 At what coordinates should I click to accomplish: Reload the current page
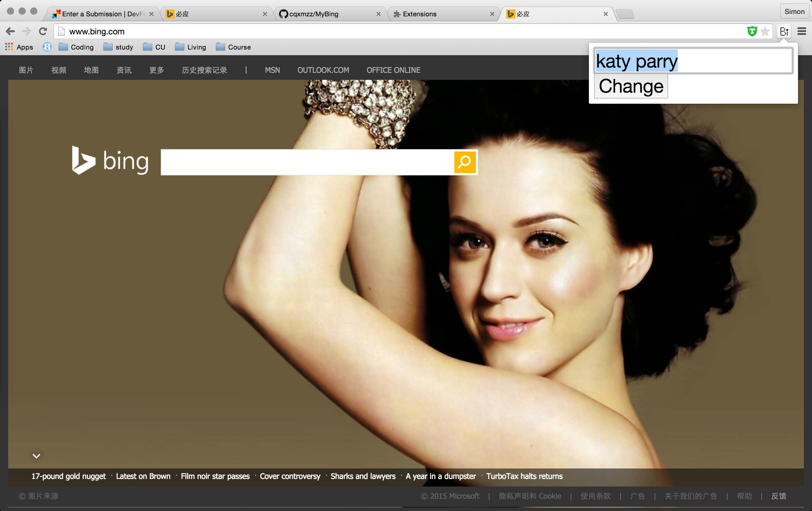(x=43, y=32)
